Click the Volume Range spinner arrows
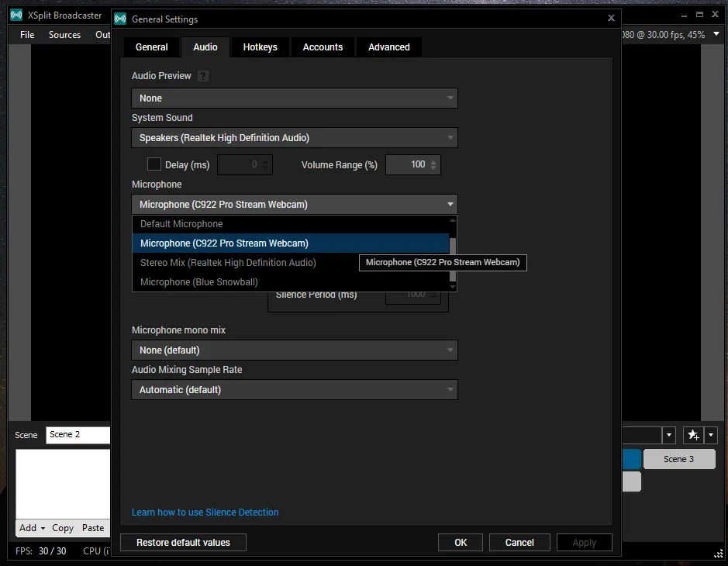This screenshot has height=566, width=728. pos(433,164)
